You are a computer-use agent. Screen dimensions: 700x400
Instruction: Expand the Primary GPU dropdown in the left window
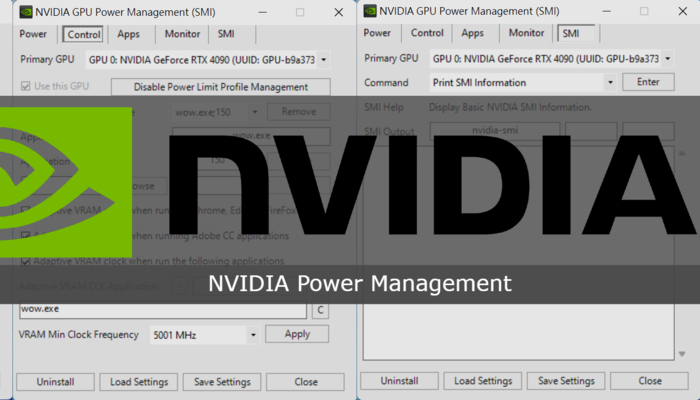(324, 59)
